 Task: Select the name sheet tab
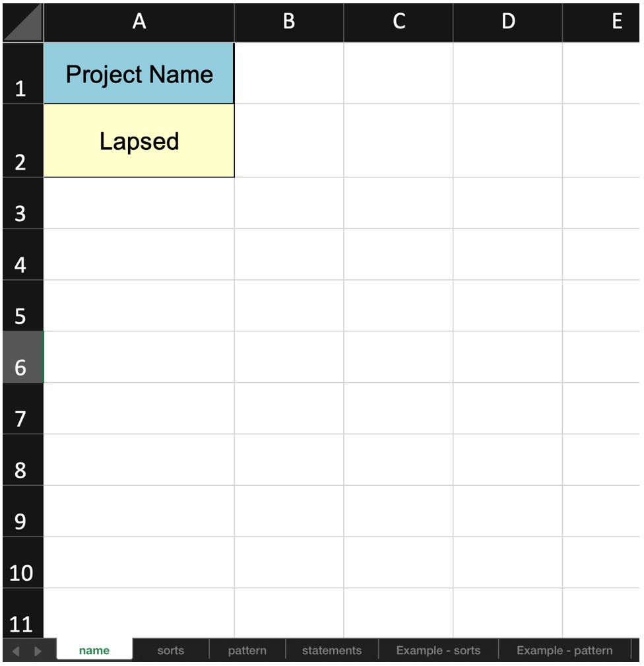94,650
